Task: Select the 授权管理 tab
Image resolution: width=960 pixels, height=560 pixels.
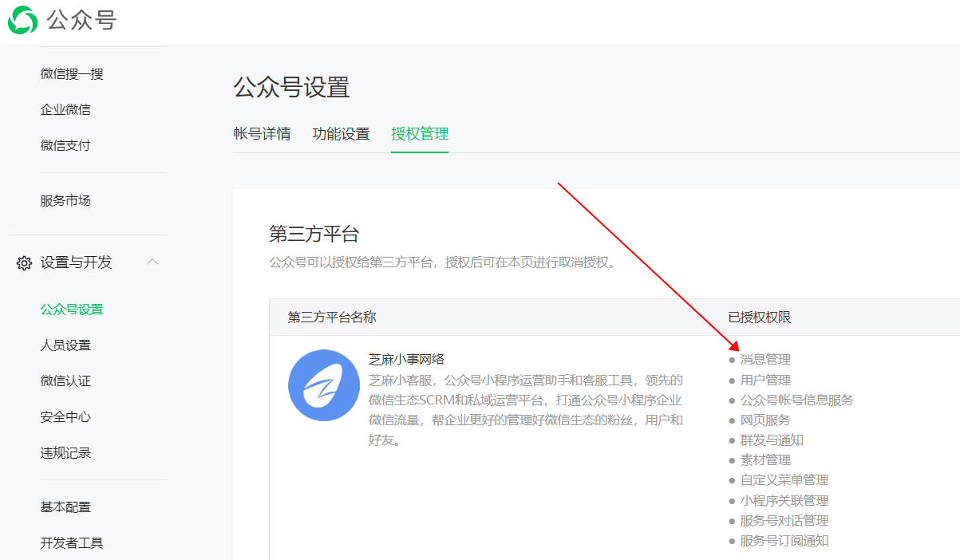Action: pos(420,134)
